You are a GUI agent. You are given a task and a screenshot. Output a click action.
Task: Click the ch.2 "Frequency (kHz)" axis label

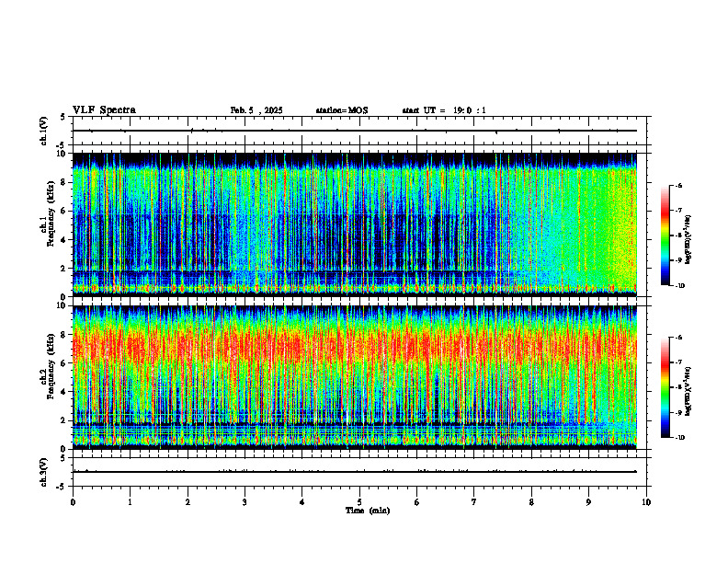pyautogui.click(x=50, y=366)
